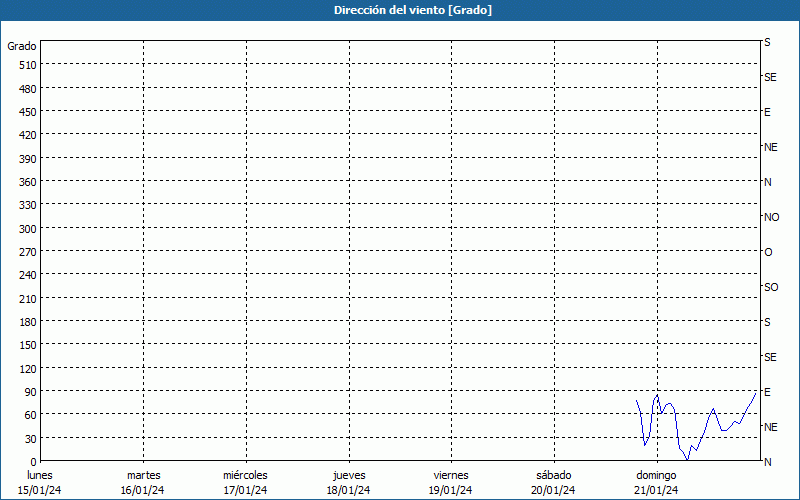The width and height of the screenshot is (800, 500).
Task: Select the 270 y-axis value
Action: coord(28,252)
